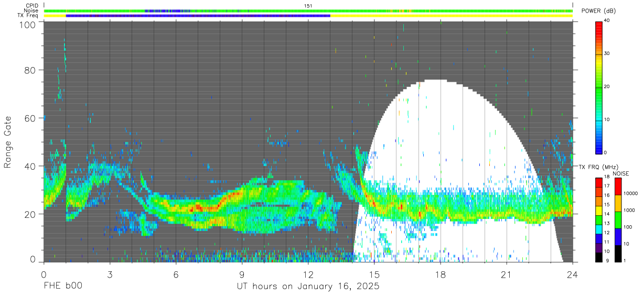644x297 pixels.
Task: Click the 100 label on NOISE scale
Action: tap(628, 227)
